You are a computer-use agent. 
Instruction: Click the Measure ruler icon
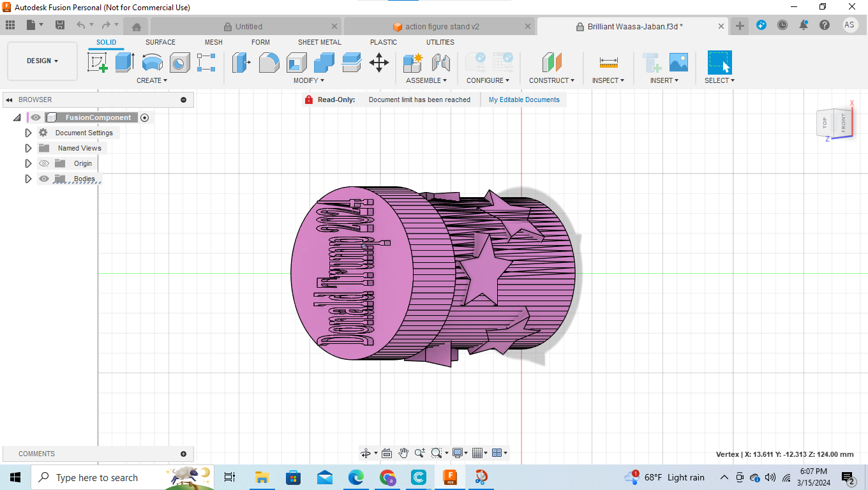[x=608, y=62]
